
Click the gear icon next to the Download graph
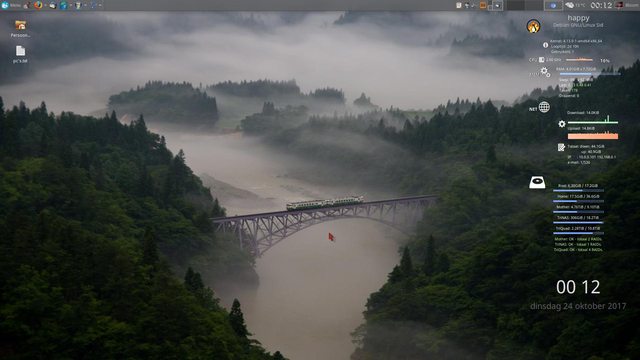pos(562,124)
